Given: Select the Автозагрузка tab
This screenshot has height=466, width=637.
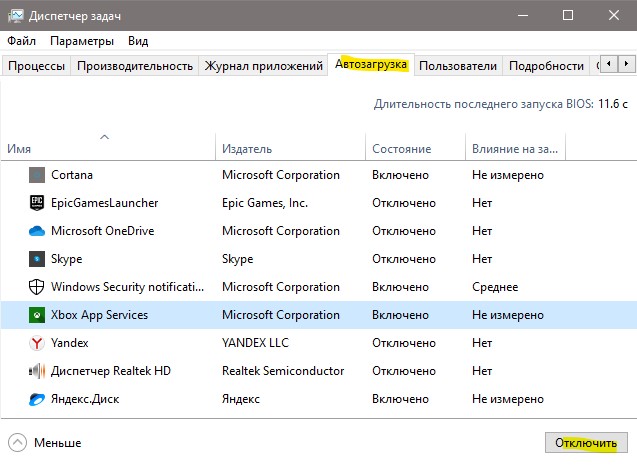Looking at the screenshot, I should pyautogui.click(x=371, y=65).
